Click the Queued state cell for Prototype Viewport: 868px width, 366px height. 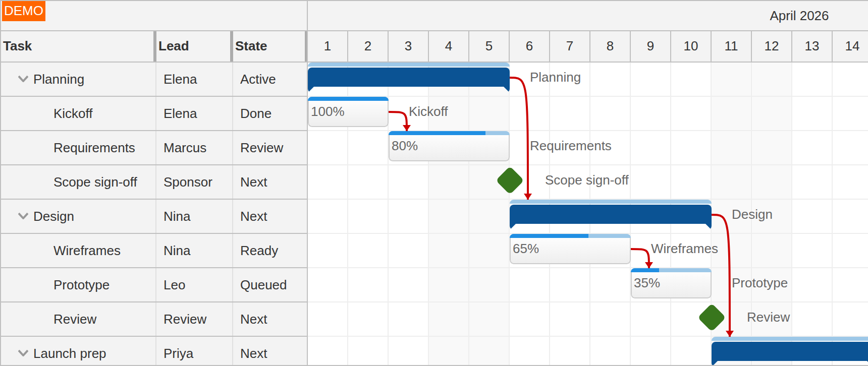264,285
